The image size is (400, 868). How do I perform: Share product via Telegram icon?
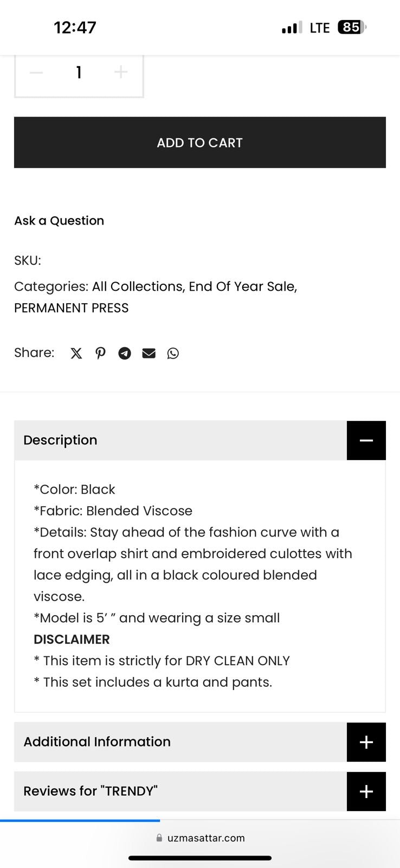(x=125, y=354)
